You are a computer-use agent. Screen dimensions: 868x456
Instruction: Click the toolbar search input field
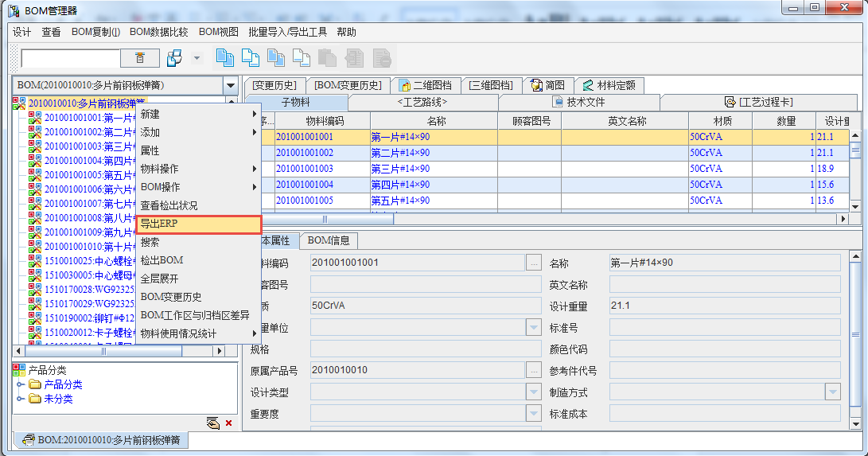tap(70, 58)
